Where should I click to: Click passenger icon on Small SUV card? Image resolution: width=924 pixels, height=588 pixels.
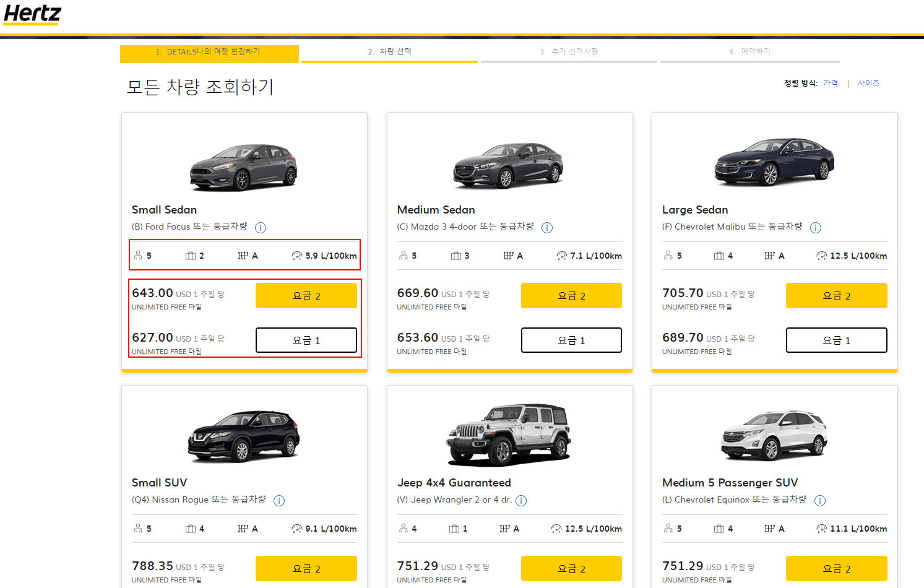coord(138,529)
